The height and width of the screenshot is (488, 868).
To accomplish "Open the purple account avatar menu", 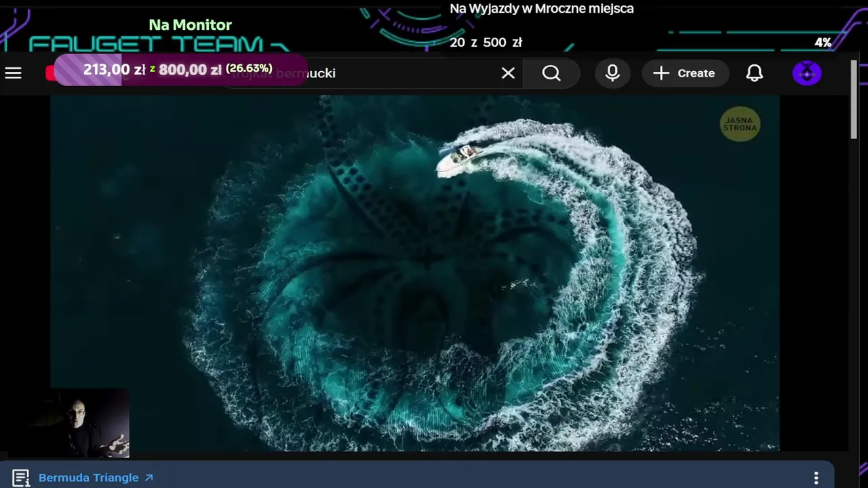I will (807, 73).
